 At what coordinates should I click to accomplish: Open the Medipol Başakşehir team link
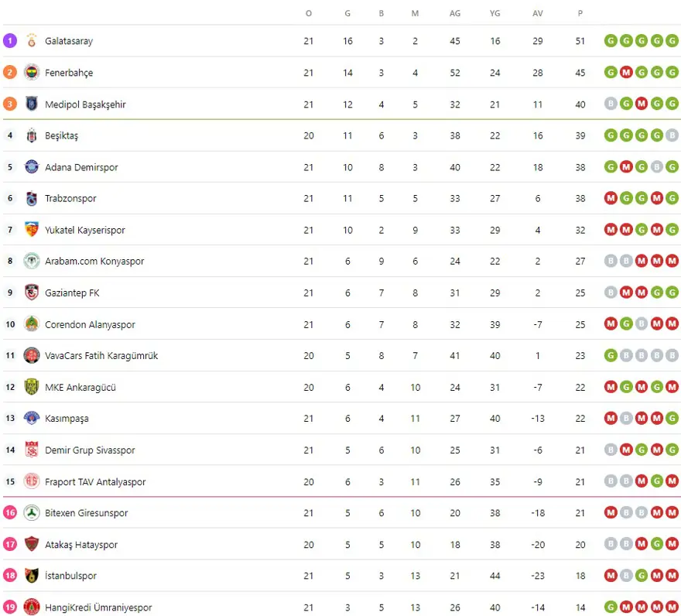tap(85, 104)
